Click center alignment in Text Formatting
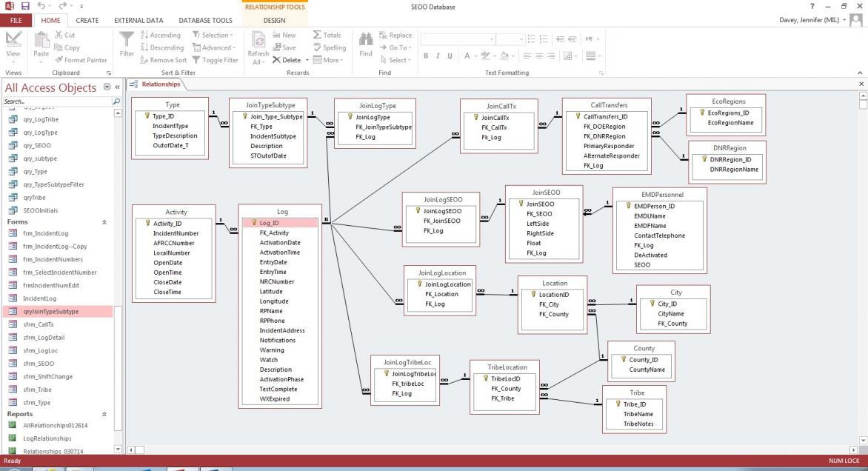 pos(539,56)
